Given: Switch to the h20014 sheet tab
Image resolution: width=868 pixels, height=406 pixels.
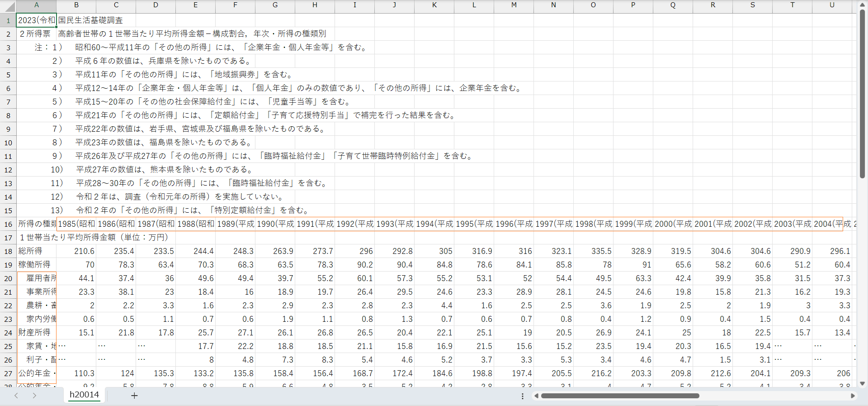Looking at the screenshot, I should click(84, 395).
